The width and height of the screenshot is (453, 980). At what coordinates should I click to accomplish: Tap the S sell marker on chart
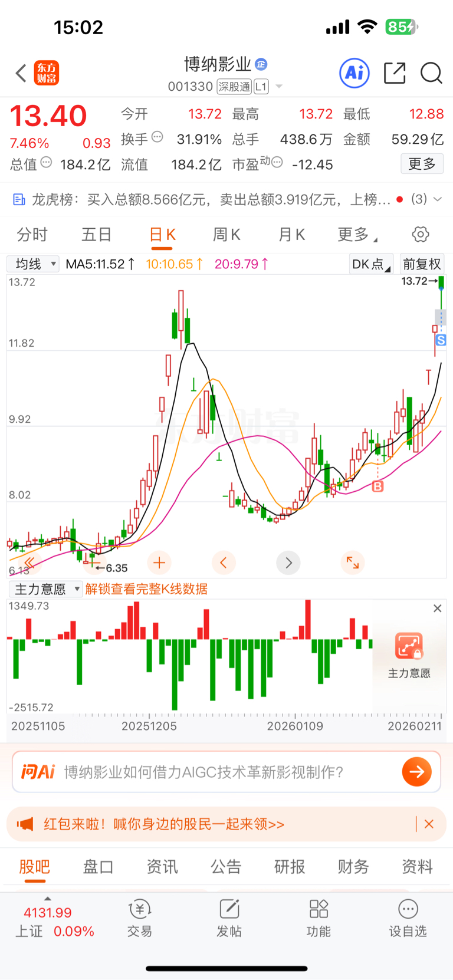(x=441, y=340)
